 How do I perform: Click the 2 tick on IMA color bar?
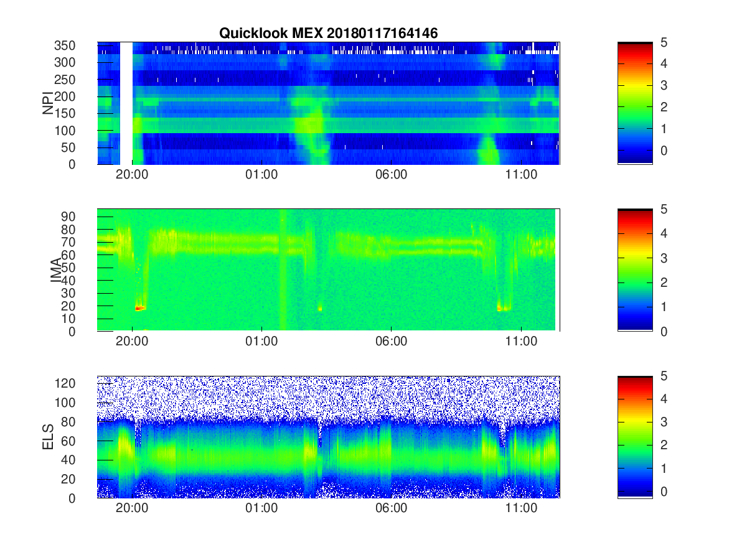663,282
